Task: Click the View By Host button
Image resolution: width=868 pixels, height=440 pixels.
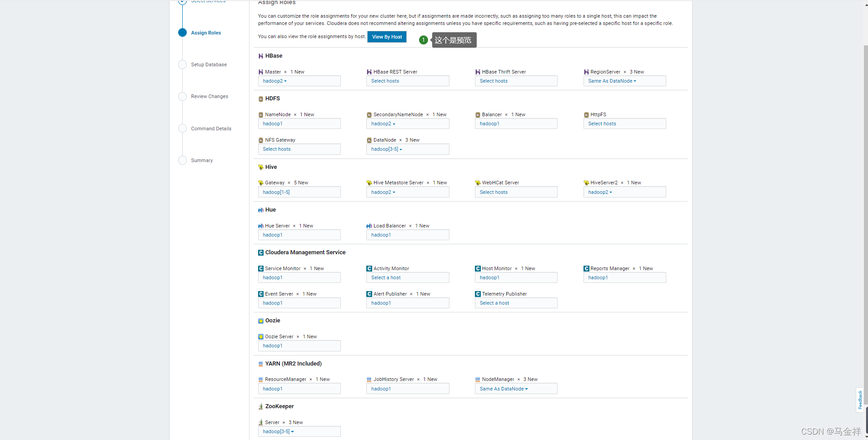Action: click(387, 37)
